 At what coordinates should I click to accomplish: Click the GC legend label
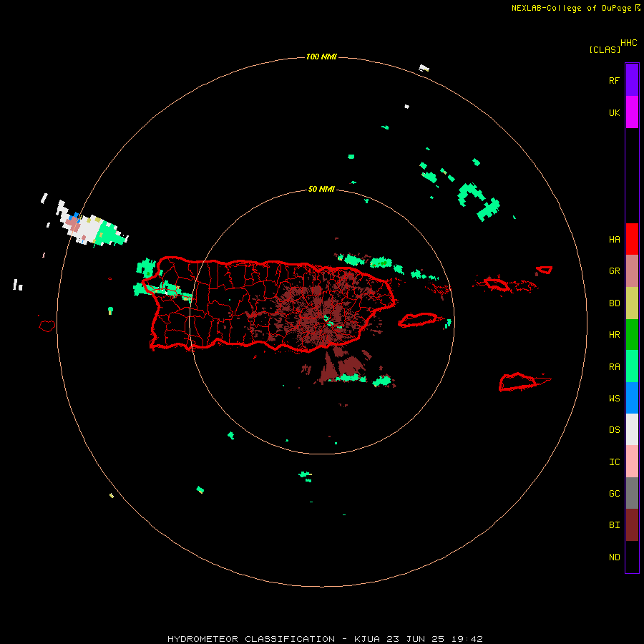614,494
